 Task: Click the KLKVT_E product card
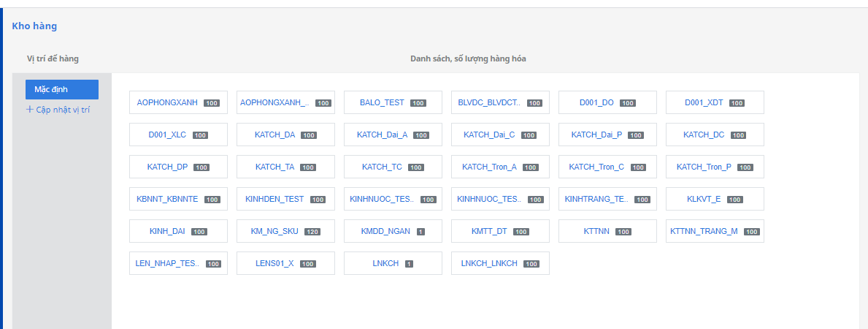704,199
